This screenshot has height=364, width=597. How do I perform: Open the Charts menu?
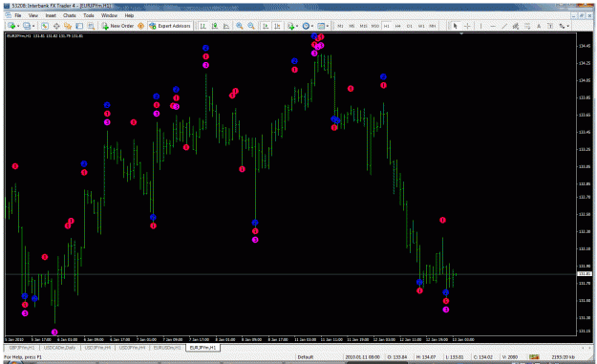coord(70,15)
